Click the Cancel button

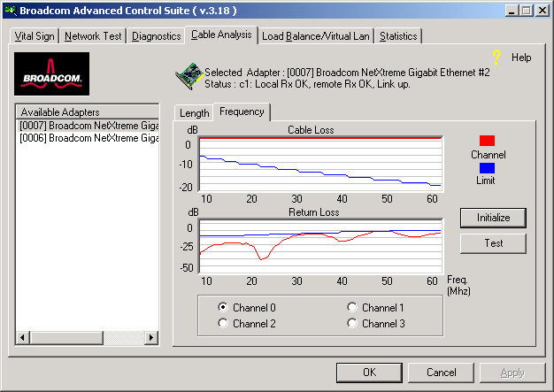[x=441, y=373]
